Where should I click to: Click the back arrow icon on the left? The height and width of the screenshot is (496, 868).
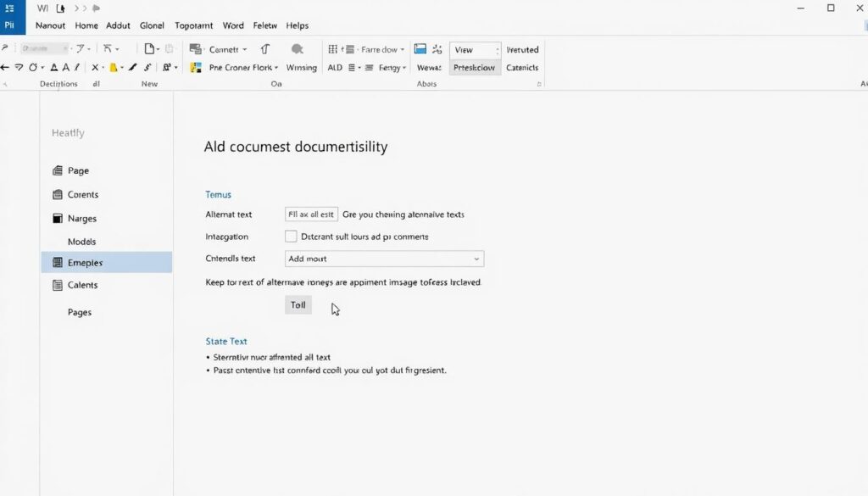pyautogui.click(x=5, y=65)
